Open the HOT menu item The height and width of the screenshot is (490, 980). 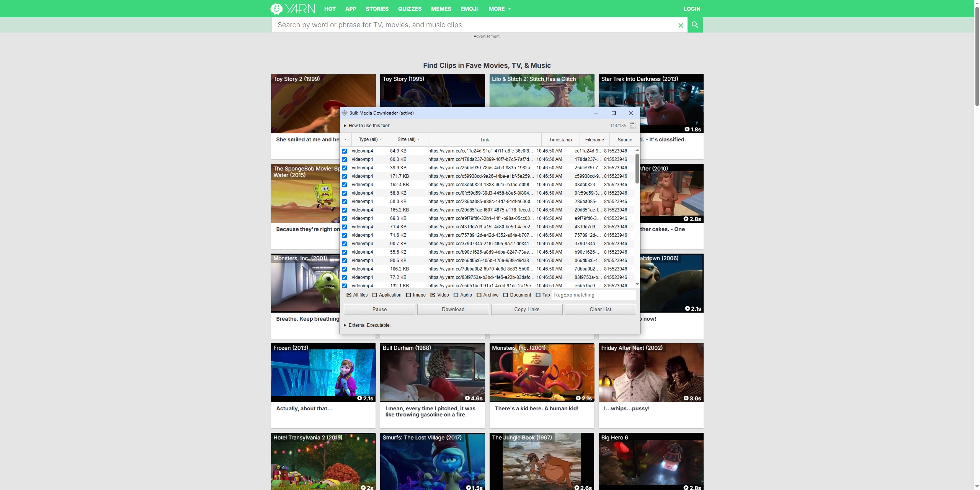[330, 9]
